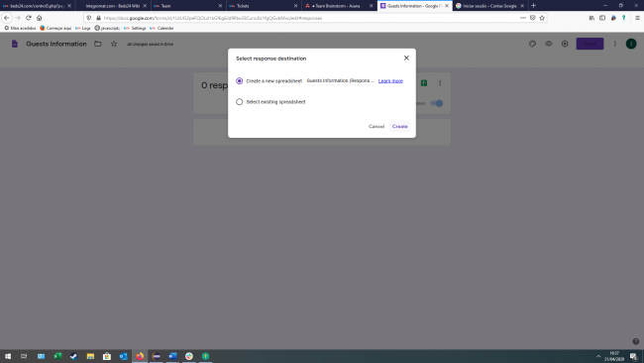Go back with the browser back arrow
This screenshot has height=363, width=644.
pos(7,18)
